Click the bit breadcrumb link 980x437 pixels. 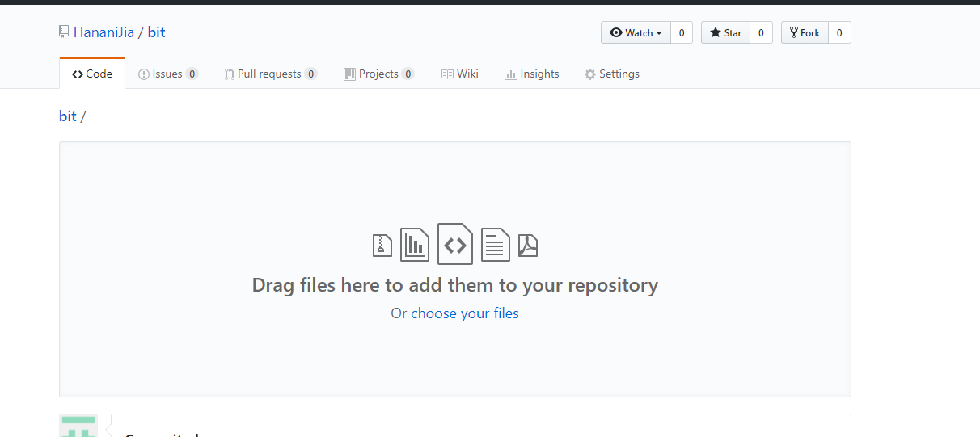coord(68,116)
